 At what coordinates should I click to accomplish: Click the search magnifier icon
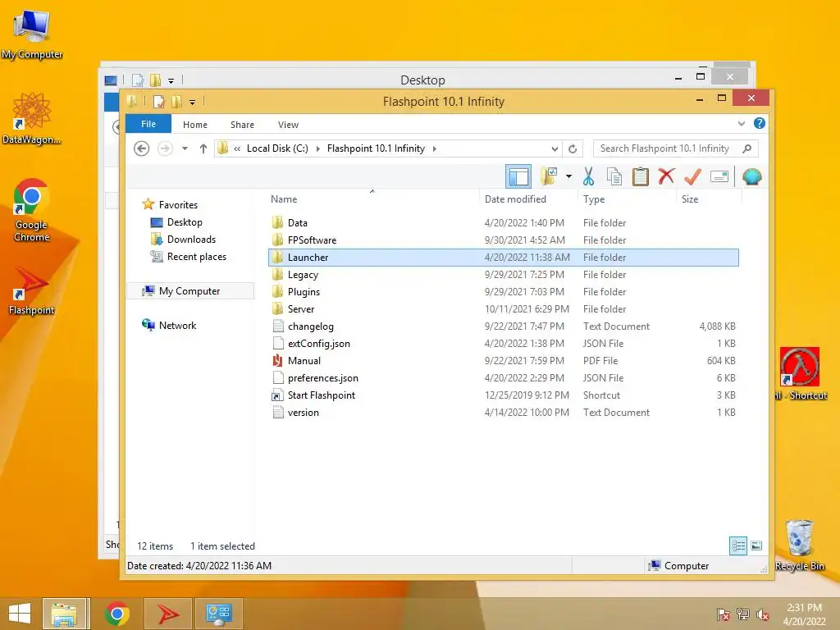coord(747,148)
